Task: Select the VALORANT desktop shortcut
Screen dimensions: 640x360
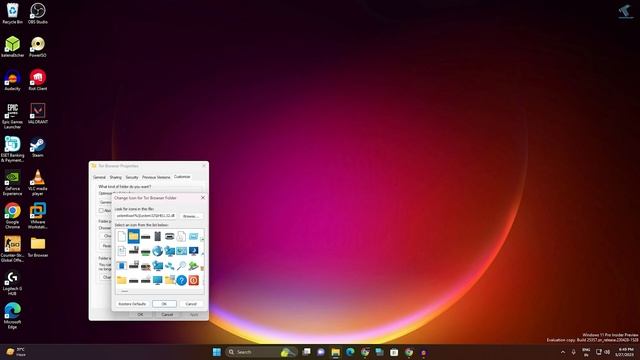Action: 38,113
